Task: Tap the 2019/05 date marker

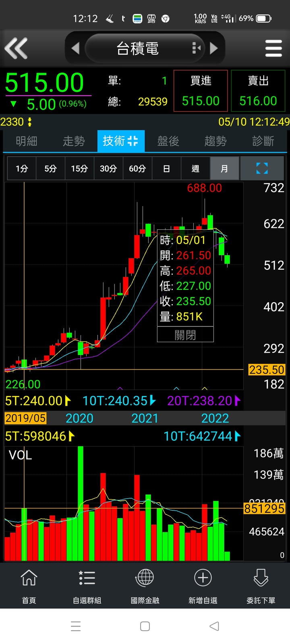Action: [x=25, y=418]
